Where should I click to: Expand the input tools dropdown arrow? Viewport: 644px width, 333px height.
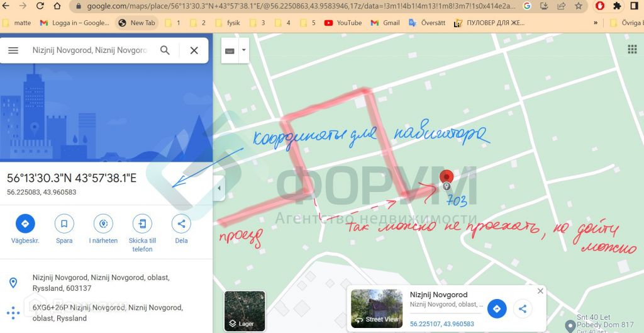click(x=244, y=50)
